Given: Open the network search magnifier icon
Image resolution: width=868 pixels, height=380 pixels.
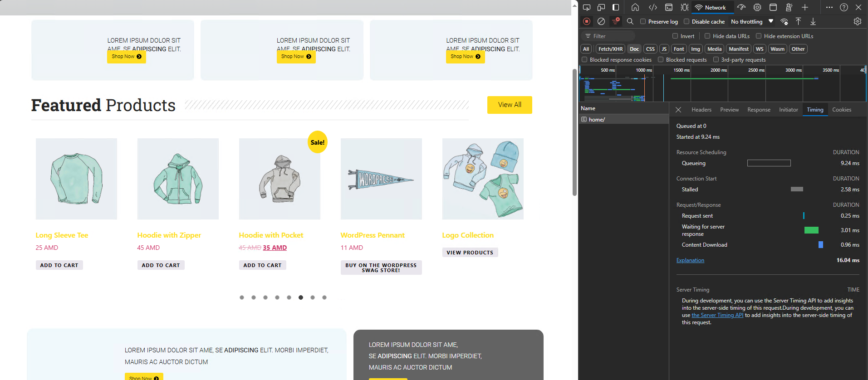Looking at the screenshot, I should tap(630, 21).
